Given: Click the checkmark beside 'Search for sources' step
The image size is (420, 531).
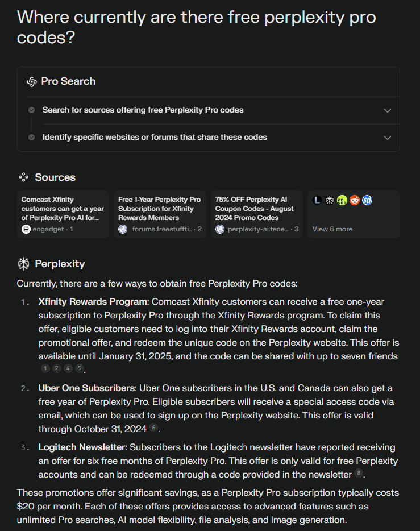Looking at the screenshot, I should pyautogui.click(x=31, y=110).
